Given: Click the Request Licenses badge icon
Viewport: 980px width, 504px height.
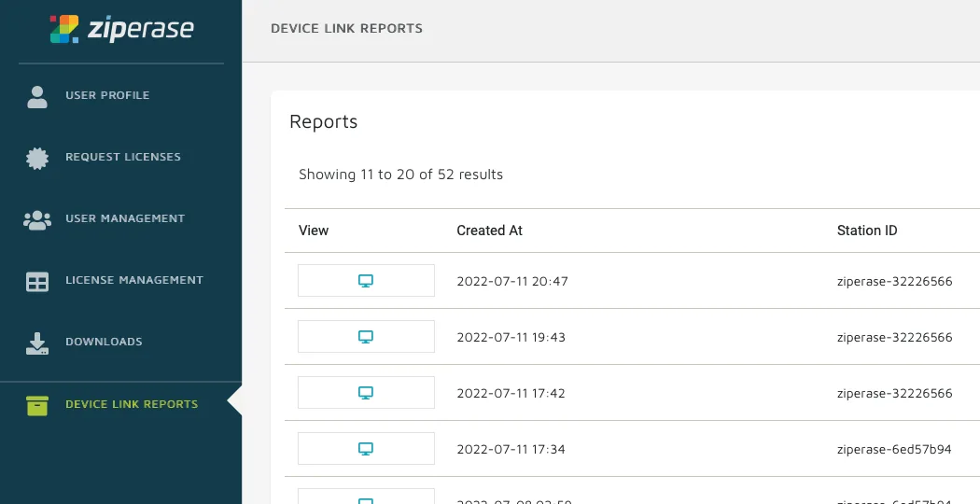Looking at the screenshot, I should coord(37,159).
